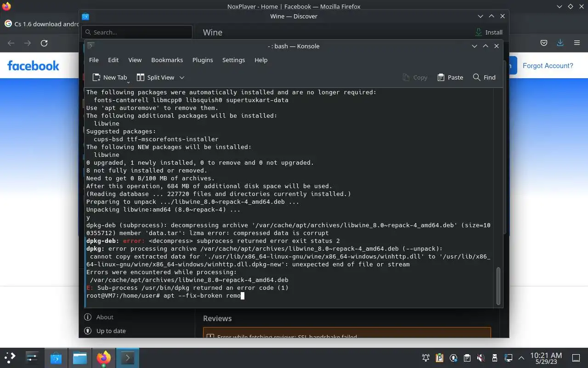Open Up to date in Discover's sidebar
The image size is (588, 368).
105,331
